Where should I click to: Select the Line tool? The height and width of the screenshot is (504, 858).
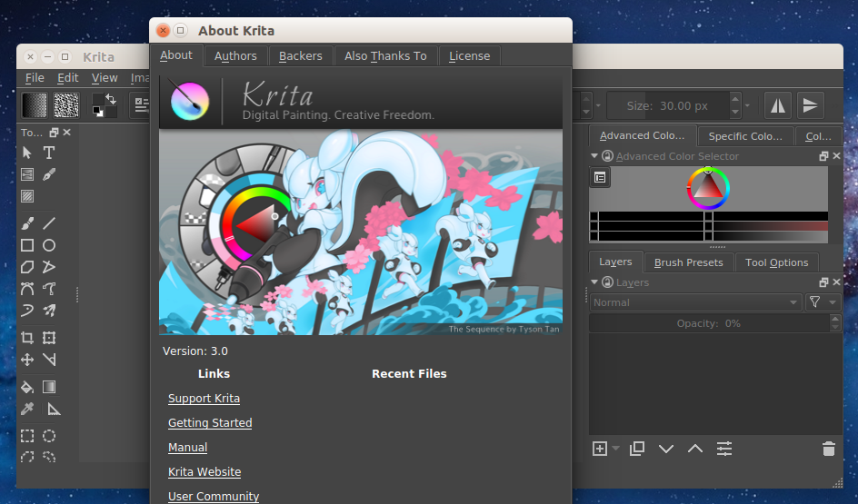[x=49, y=223]
